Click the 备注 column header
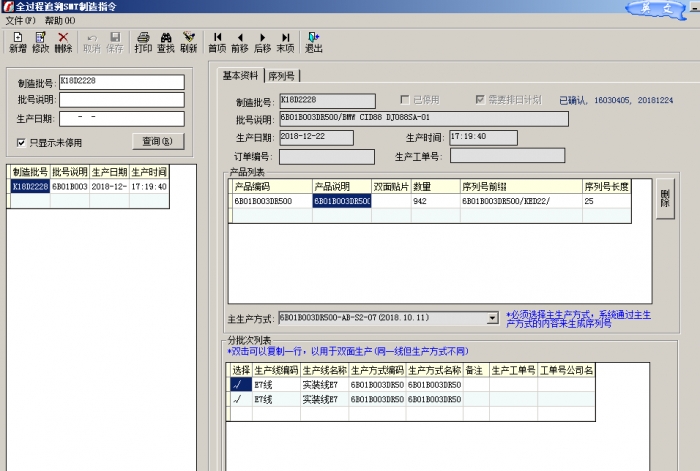The width and height of the screenshot is (700, 471). click(x=476, y=370)
